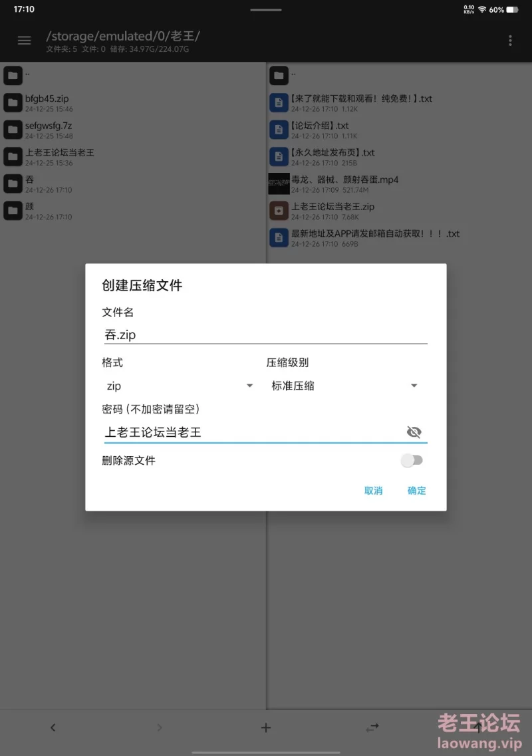This screenshot has width=532, height=756.
Task: Open the three-dot overflow menu
Action: click(510, 41)
